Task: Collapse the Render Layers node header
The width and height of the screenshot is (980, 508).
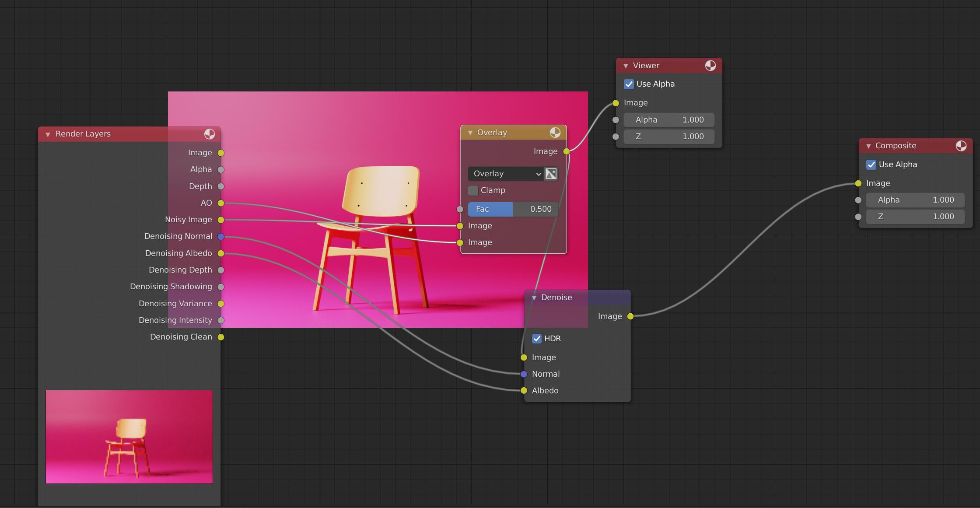Action: (x=48, y=134)
